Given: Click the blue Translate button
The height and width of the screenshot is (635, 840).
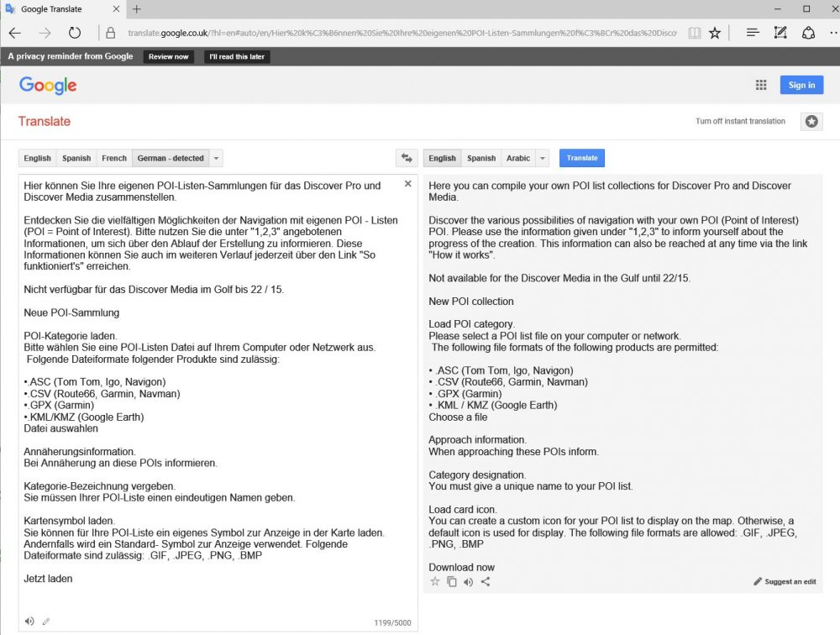Looking at the screenshot, I should (x=582, y=158).
